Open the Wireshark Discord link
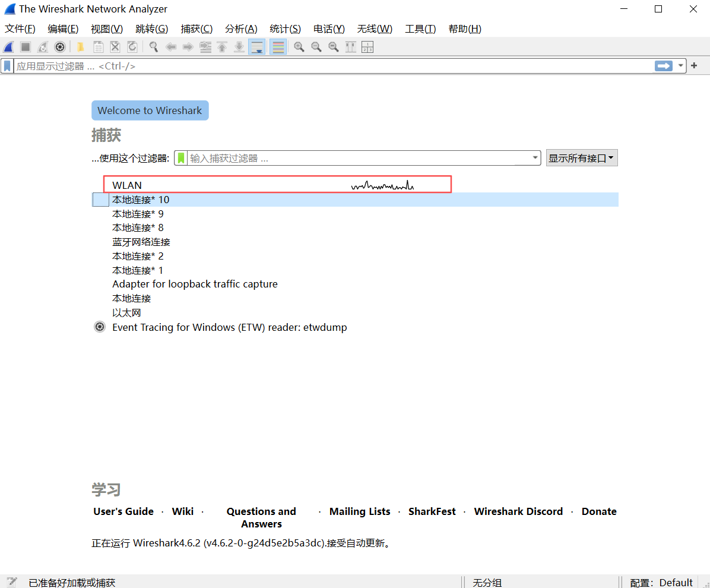Image resolution: width=710 pixels, height=588 pixels. click(518, 511)
